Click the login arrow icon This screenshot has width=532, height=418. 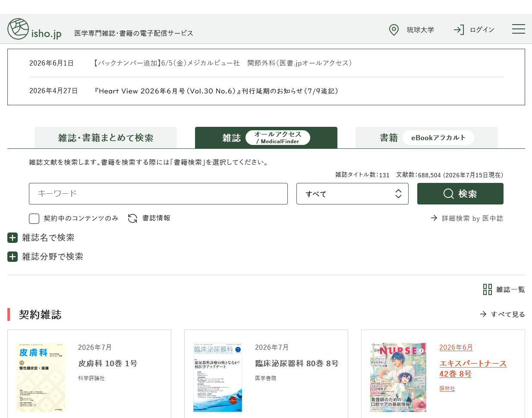[x=459, y=30]
